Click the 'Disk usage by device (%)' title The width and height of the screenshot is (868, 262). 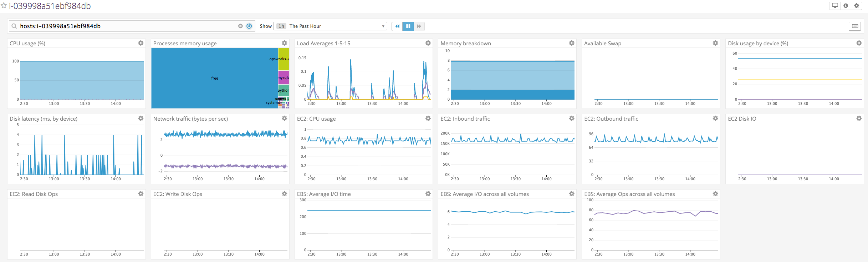[x=758, y=43]
